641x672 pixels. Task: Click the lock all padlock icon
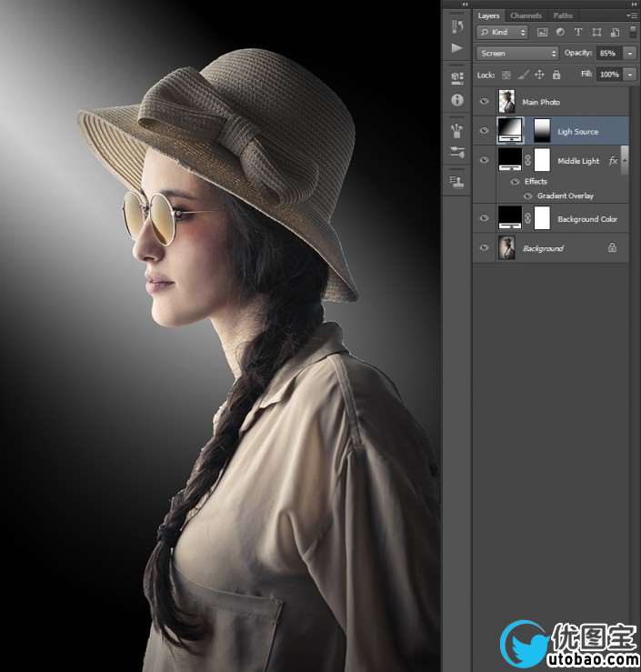(x=556, y=75)
